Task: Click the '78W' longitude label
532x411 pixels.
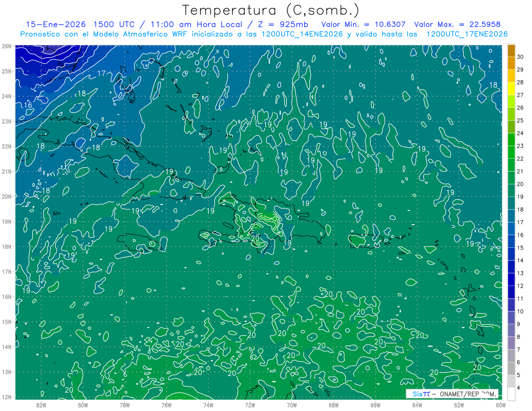Action: 125,405
